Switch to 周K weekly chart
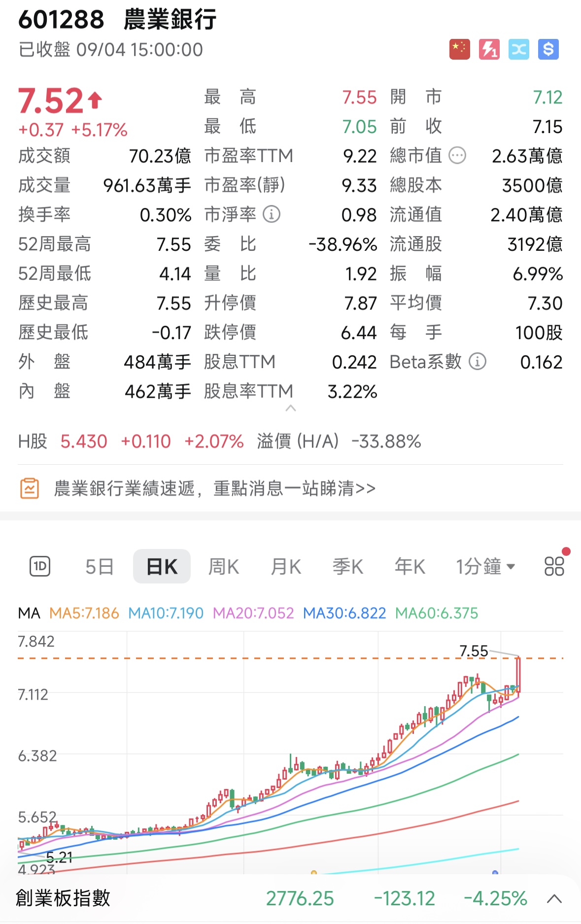This screenshot has height=924, width=581. click(224, 567)
